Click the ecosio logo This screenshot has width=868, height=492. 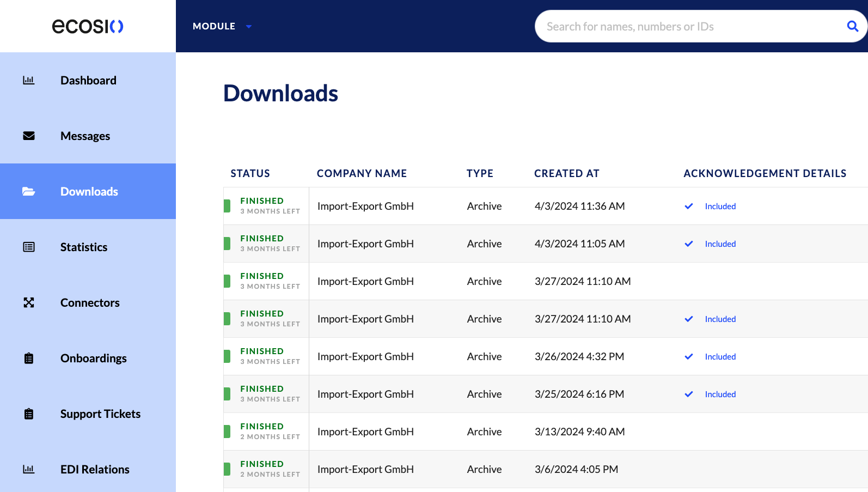pos(88,26)
